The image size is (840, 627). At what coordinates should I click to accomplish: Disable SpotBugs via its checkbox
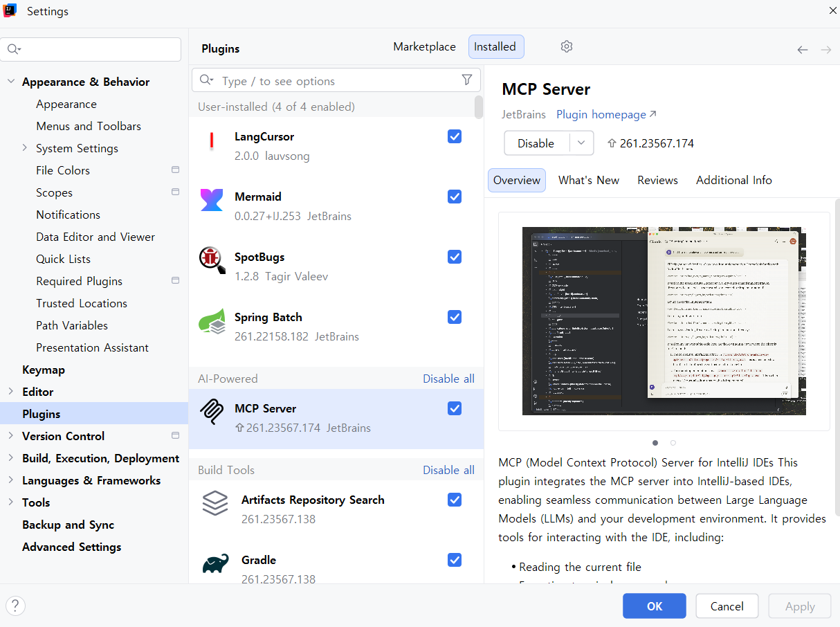coord(455,257)
